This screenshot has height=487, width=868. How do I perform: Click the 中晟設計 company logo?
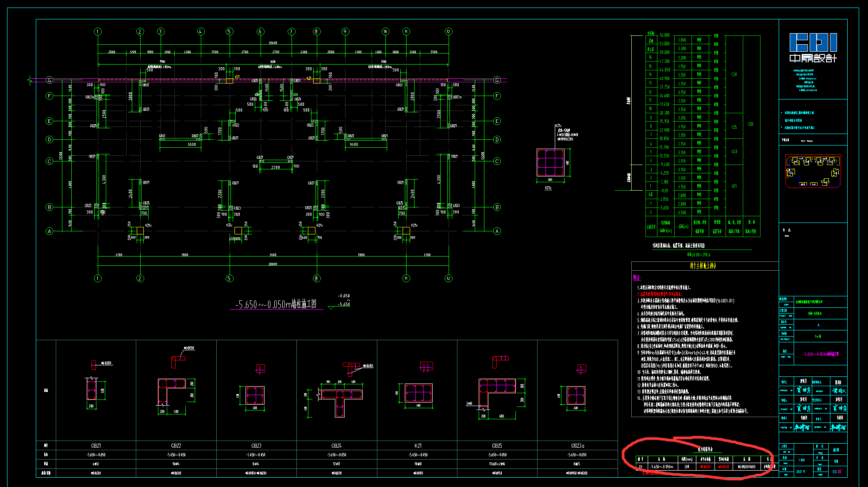pyautogui.click(x=813, y=47)
